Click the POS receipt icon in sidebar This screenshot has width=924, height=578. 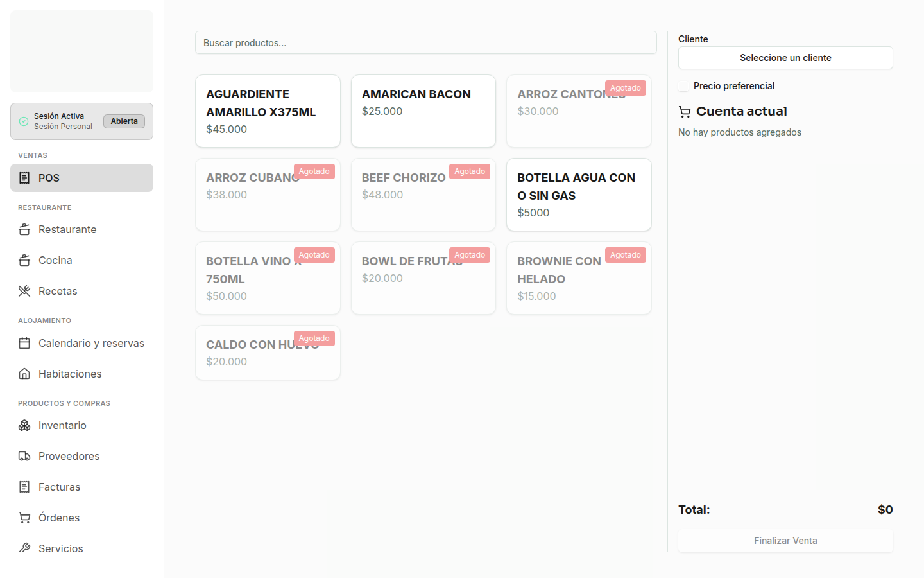pos(24,178)
